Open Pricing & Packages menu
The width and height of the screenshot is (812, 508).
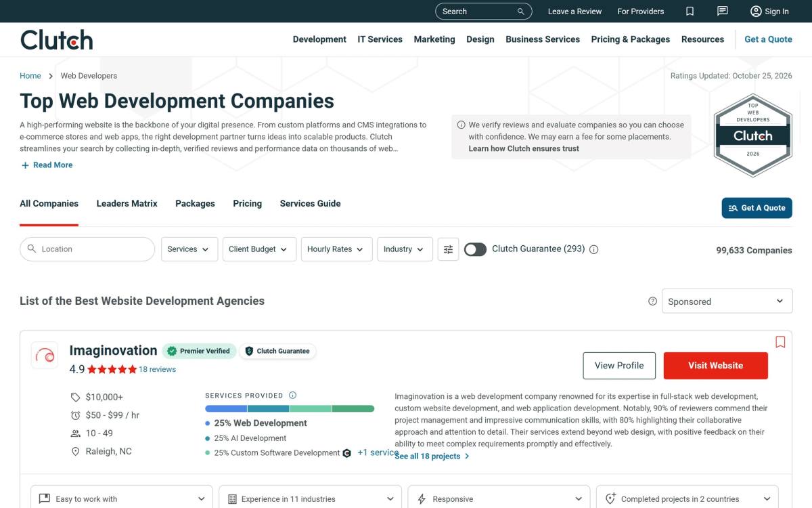coord(631,39)
